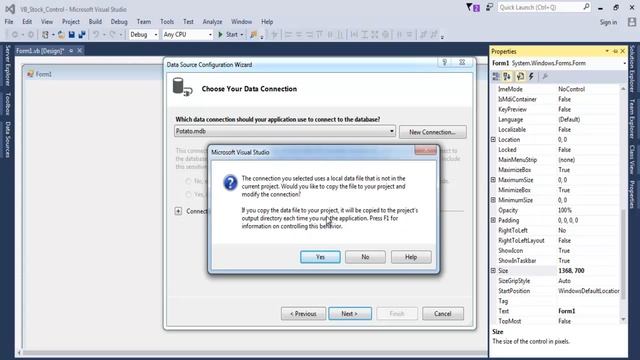Open the Properties window position dropdown arrow

point(607,51)
